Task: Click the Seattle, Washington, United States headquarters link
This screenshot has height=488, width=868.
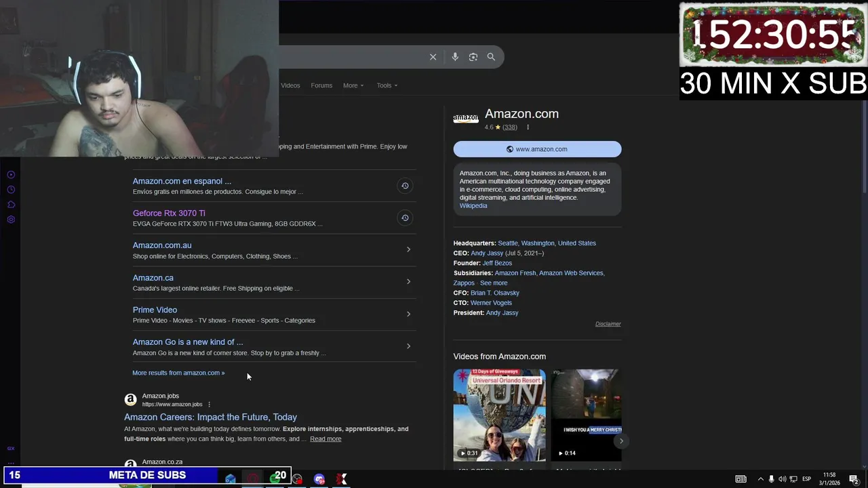Action: coord(547,243)
